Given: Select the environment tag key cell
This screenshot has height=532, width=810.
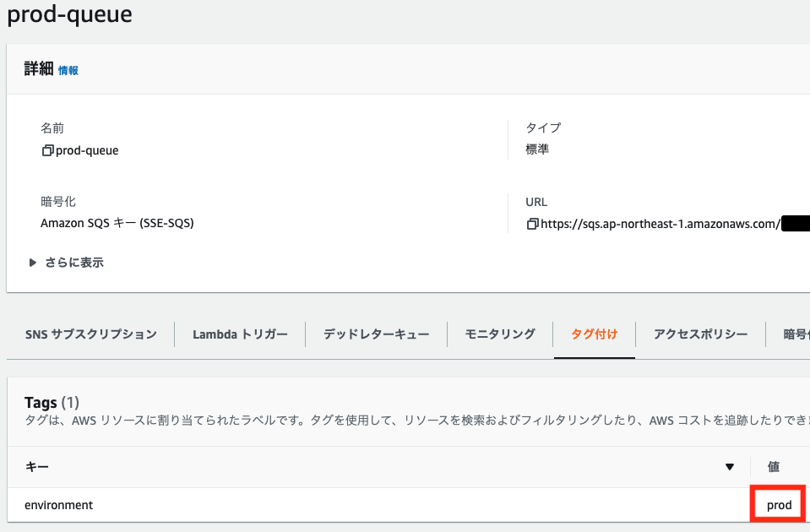Looking at the screenshot, I should pos(59,503).
